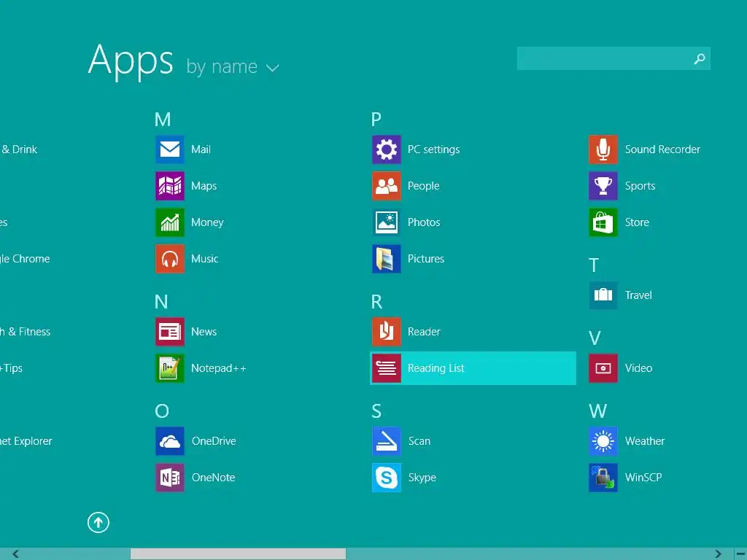Open the News app icon
The width and height of the screenshot is (747, 560).
(169, 332)
